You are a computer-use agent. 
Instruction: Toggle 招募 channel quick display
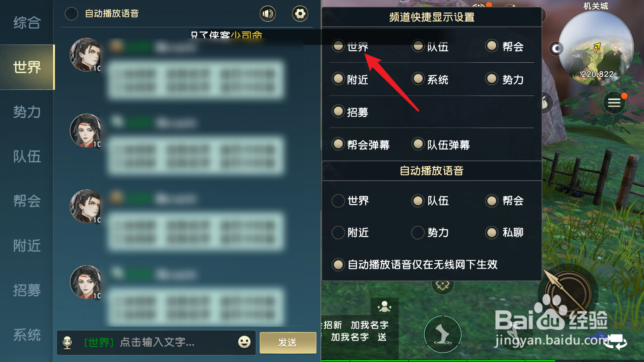click(x=338, y=111)
